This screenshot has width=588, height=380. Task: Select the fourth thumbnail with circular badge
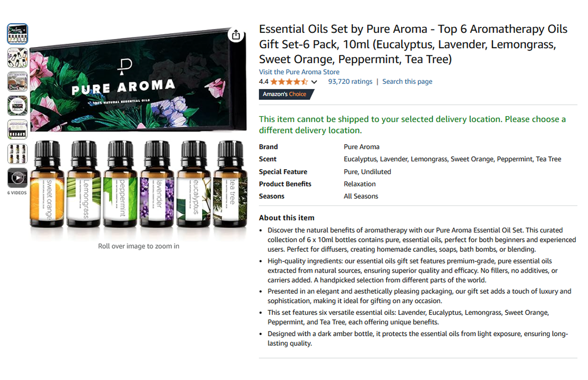point(18,106)
